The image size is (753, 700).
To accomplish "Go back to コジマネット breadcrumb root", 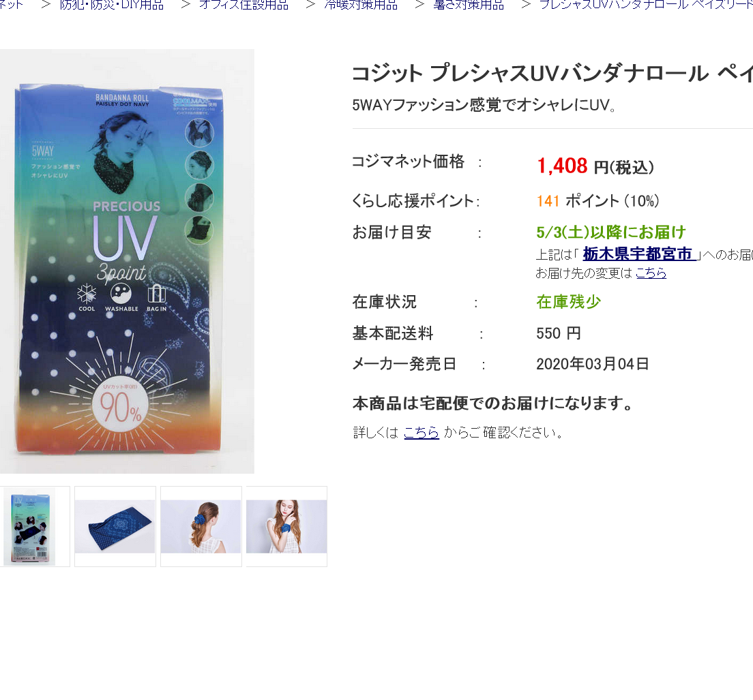I will pos(11,5).
